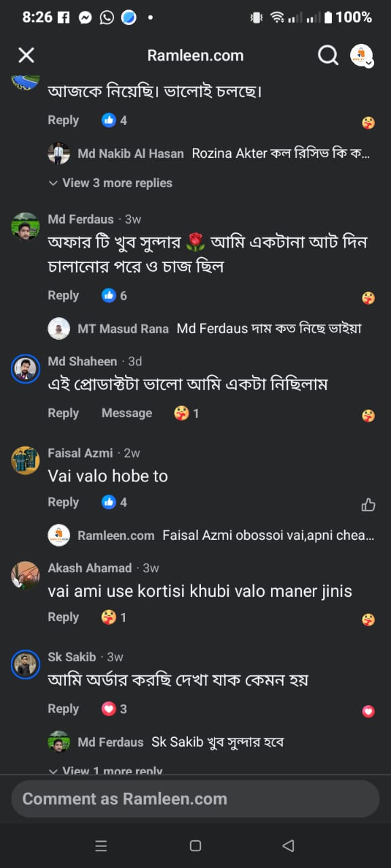
Task: Tap the thumbs-up icon beside Faisal Azmi's comment
Action: pos(109,502)
